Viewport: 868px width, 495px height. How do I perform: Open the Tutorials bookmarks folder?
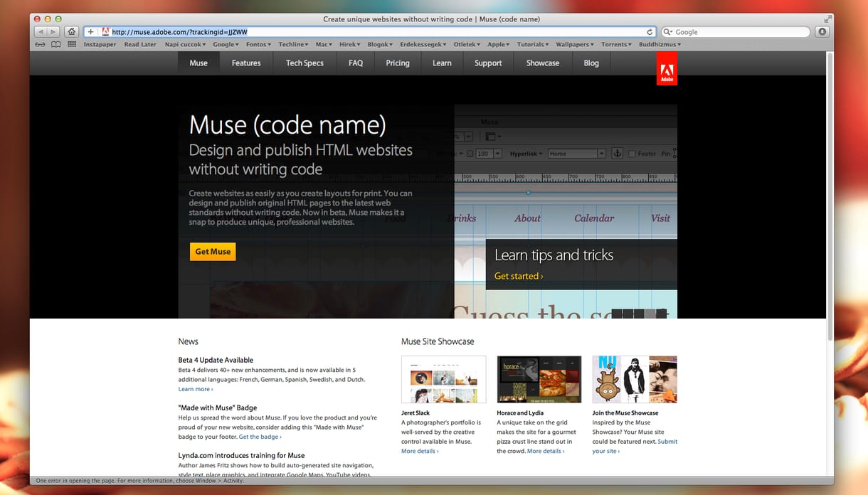pyautogui.click(x=533, y=44)
